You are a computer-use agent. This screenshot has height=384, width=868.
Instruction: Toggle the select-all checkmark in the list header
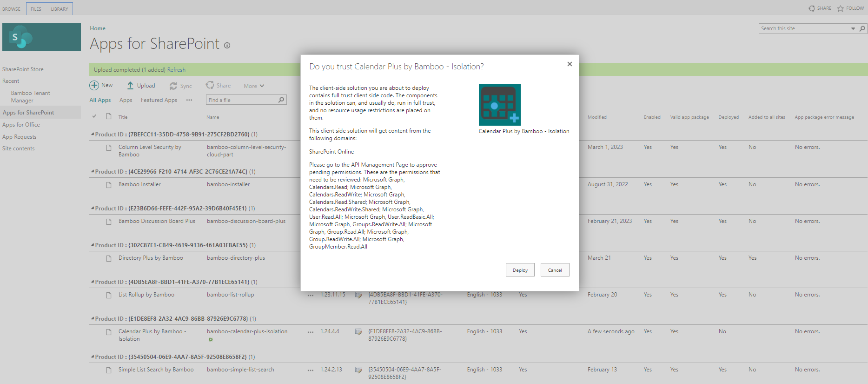[94, 116]
